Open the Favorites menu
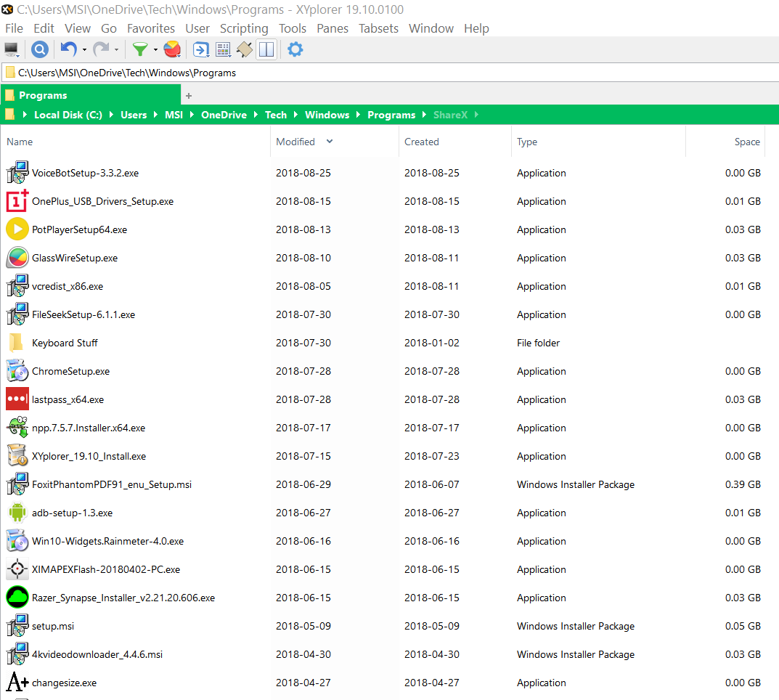 click(151, 28)
